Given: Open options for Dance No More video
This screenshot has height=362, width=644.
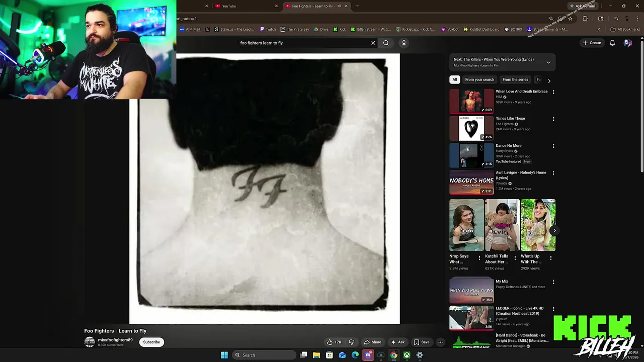Looking at the screenshot, I should coord(553,146).
